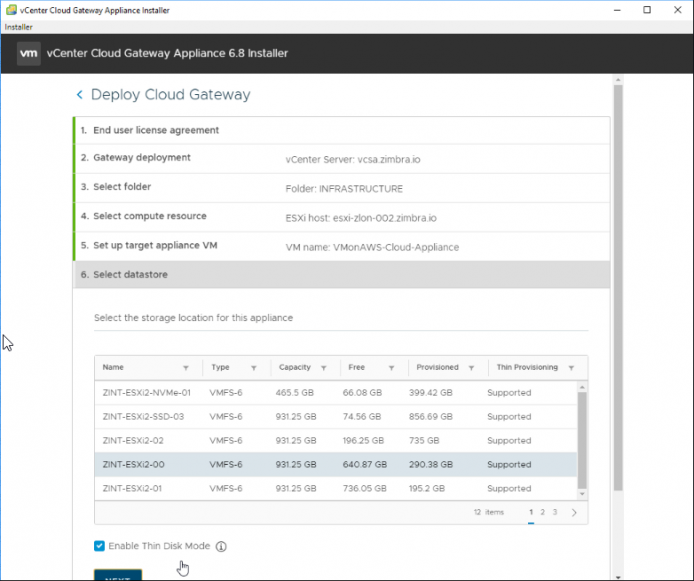Image resolution: width=694 pixels, height=581 pixels.
Task: Click the datastore table scroll-up arrow
Action: click(582, 387)
